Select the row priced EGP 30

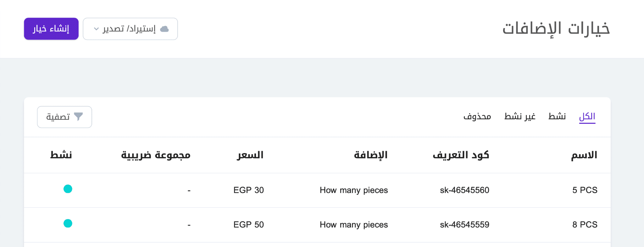click(248, 190)
